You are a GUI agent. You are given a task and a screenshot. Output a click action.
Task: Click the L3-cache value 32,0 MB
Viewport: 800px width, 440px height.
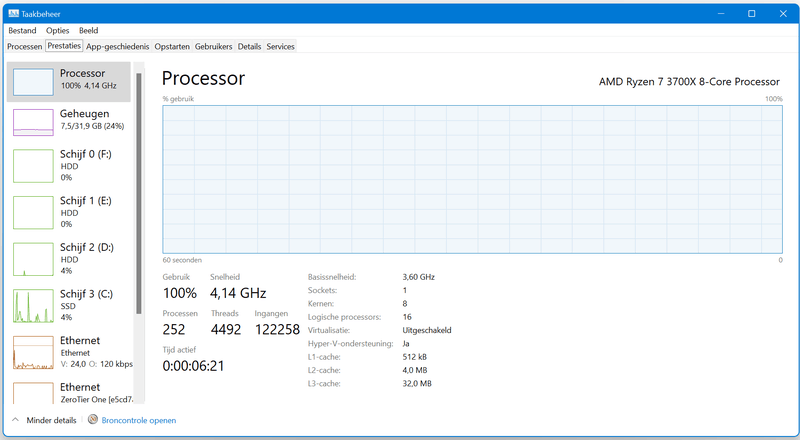click(x=417, y=383)
